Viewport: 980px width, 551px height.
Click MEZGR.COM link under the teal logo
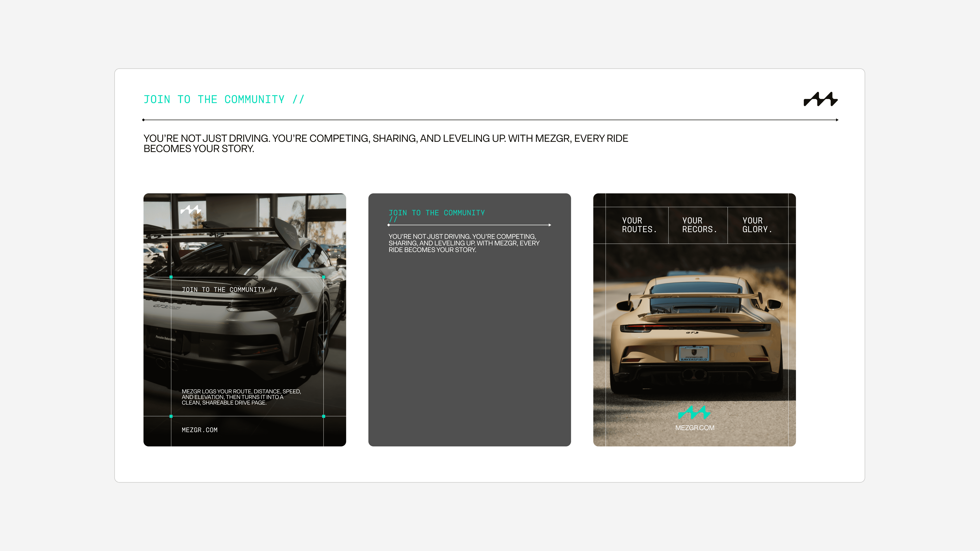[695, 428]
